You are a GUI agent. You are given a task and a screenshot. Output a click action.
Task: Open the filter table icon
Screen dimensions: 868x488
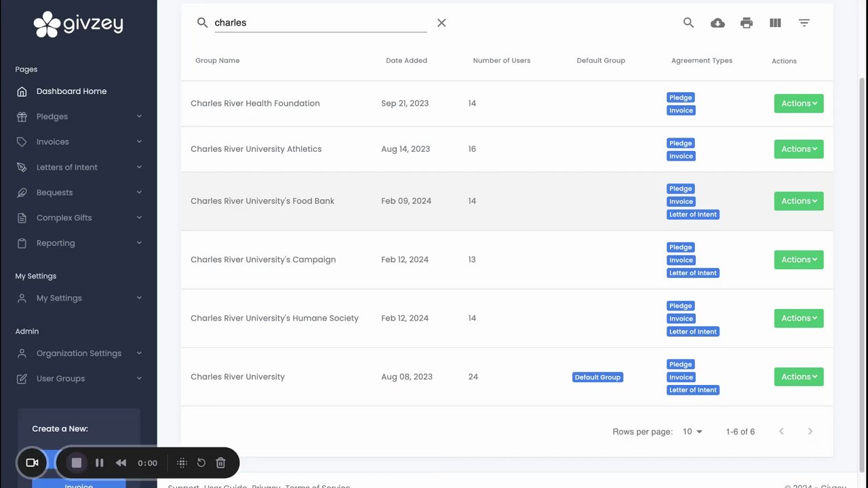pyautogui.click(x=804, y=23)
